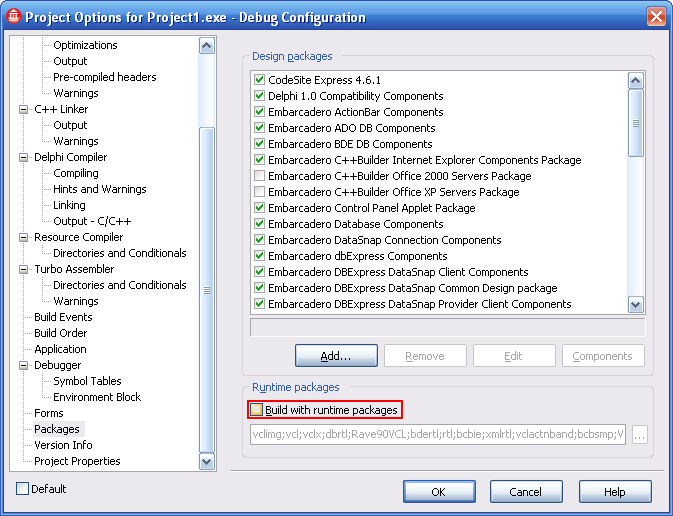Tick the Default checkbox
The height and width of the screenshot is (516, 673).
22,489
